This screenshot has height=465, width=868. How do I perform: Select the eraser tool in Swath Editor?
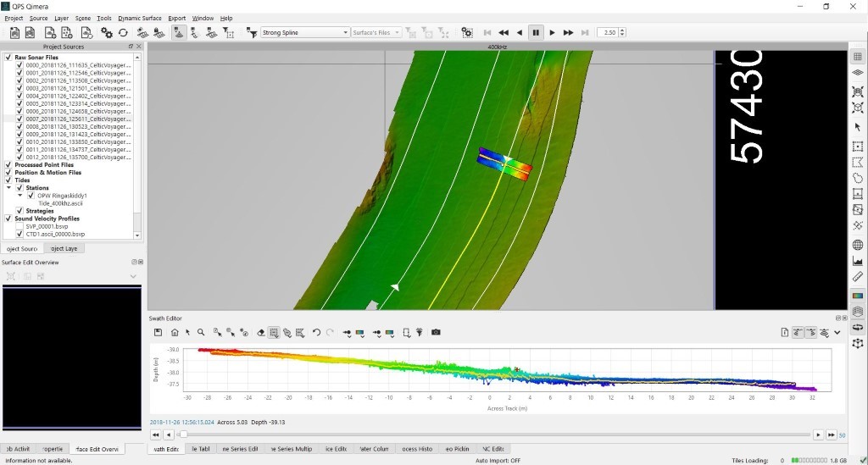point(261,333)
